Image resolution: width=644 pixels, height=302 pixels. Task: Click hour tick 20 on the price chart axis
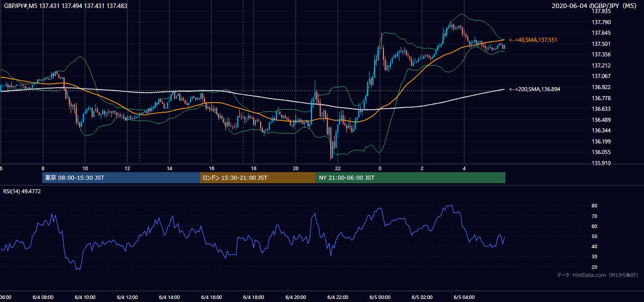[296, 168]
